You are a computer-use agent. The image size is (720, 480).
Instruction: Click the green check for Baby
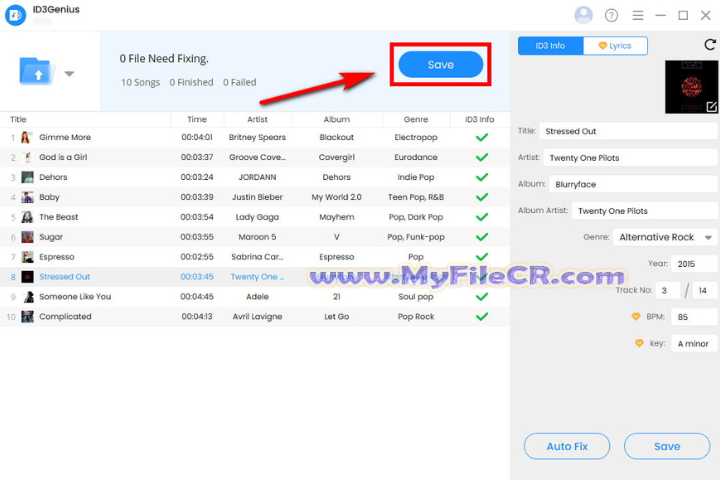[482, 197]
